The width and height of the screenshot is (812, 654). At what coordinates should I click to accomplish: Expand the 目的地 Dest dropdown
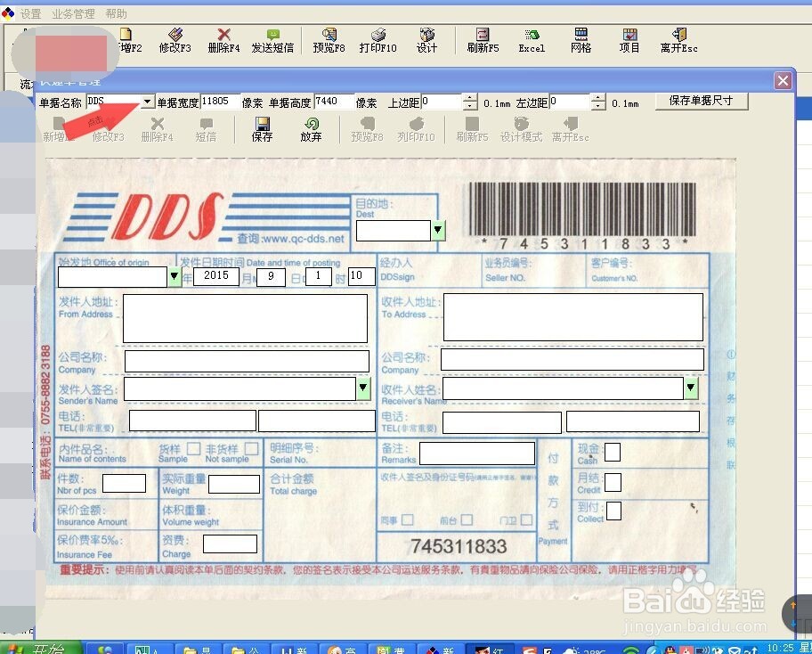pos(438,230)
